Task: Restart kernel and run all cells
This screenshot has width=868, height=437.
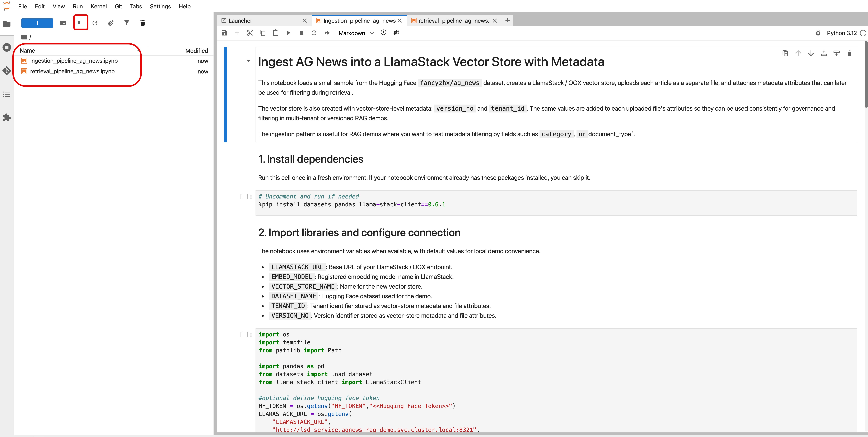Action: pos(327,33)
